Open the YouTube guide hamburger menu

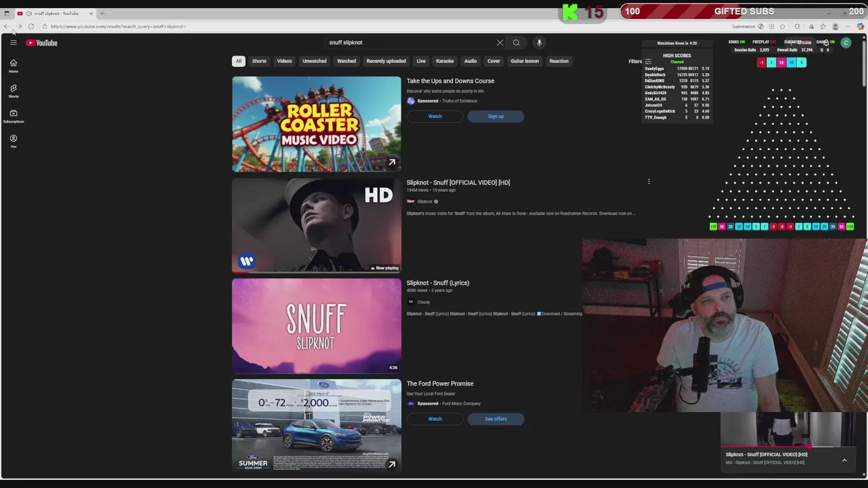[13, 43]
